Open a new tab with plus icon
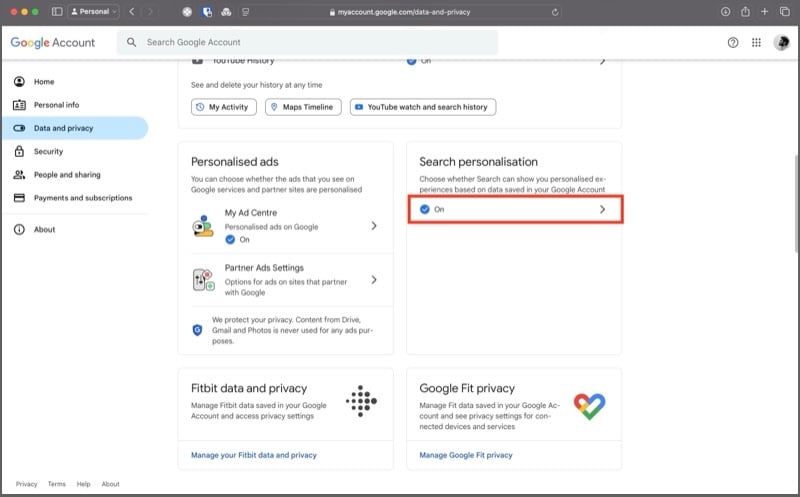The image size is (800, 497). [x=764, y=11]
